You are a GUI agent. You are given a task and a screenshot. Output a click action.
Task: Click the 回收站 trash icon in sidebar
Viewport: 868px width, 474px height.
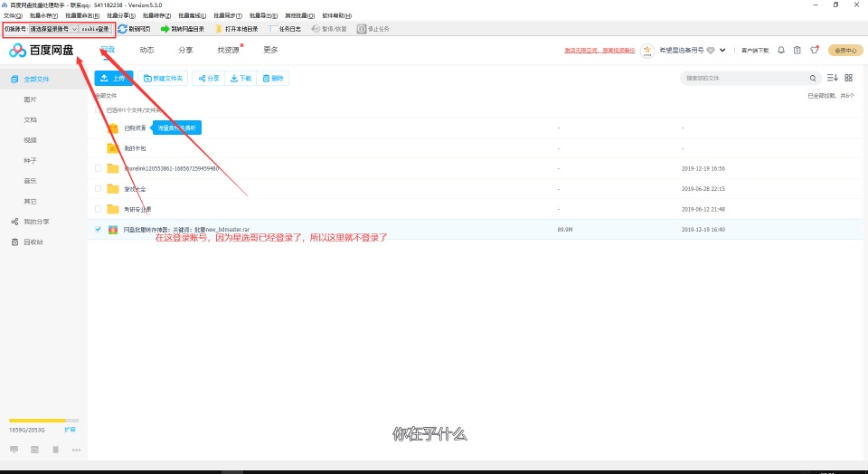tap(15, 242)
